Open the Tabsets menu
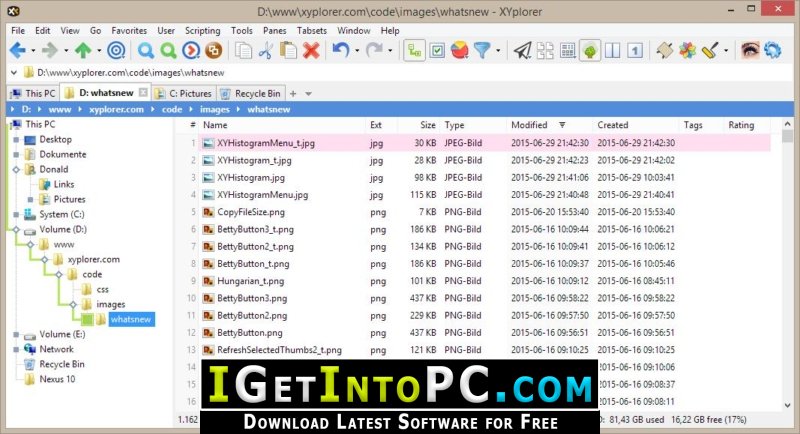 coord(312,31)
